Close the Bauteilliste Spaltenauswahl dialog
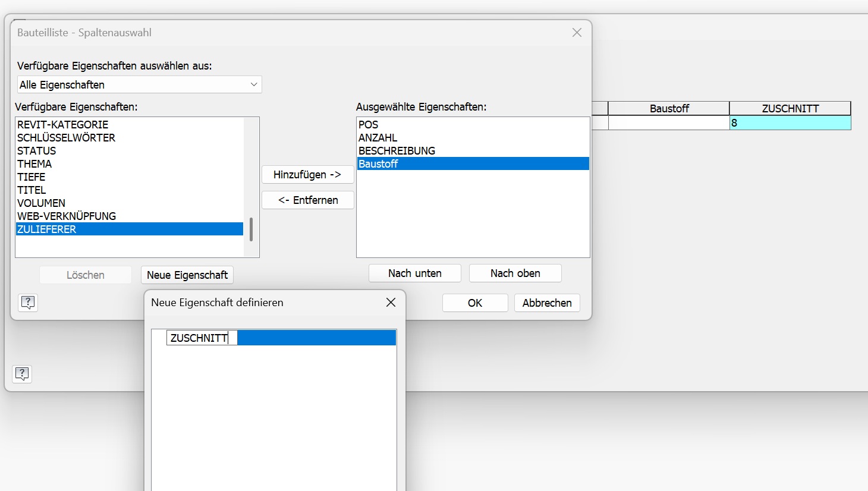This screenshot has width=868, height=491. 577,33
